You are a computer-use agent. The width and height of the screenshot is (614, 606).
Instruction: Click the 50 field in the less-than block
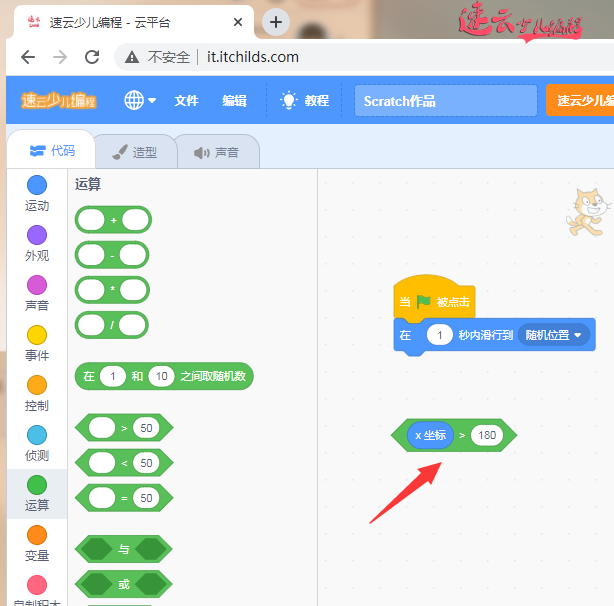146,463
